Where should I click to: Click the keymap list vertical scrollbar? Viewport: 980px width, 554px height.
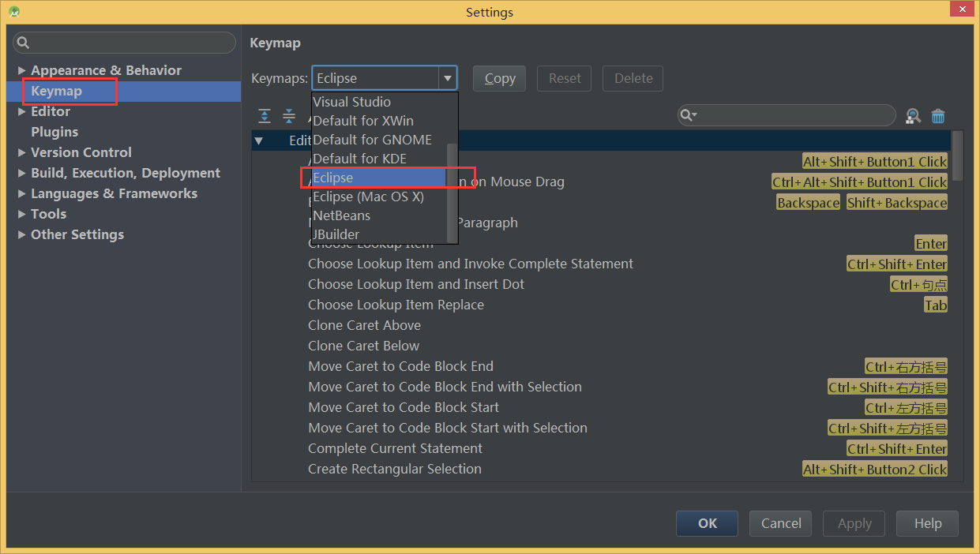pyautogui.click(x=957, y=155)
